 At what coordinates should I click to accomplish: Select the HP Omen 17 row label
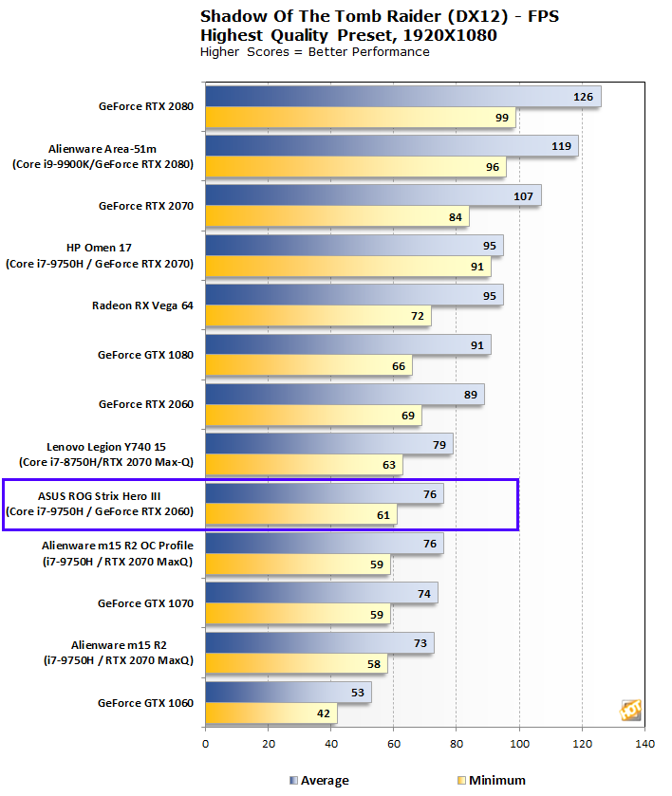click(100, 255)
